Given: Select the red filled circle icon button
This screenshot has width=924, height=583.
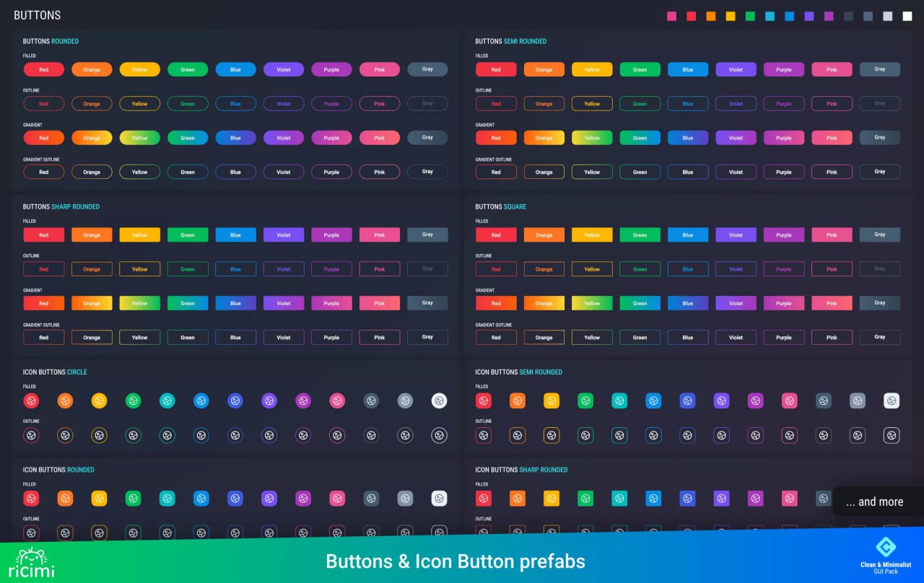Looking at the screenshot, I should pyautogui.click(x=31, y=400).
